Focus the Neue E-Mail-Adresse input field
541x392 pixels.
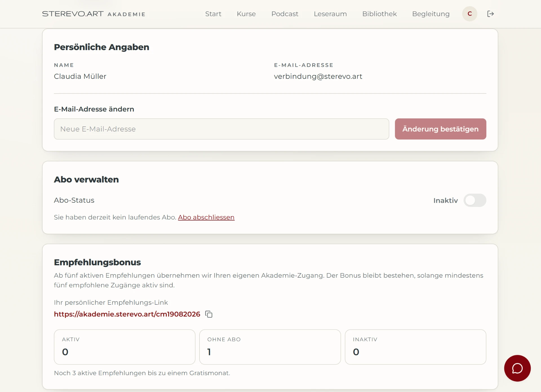point(221,129)
